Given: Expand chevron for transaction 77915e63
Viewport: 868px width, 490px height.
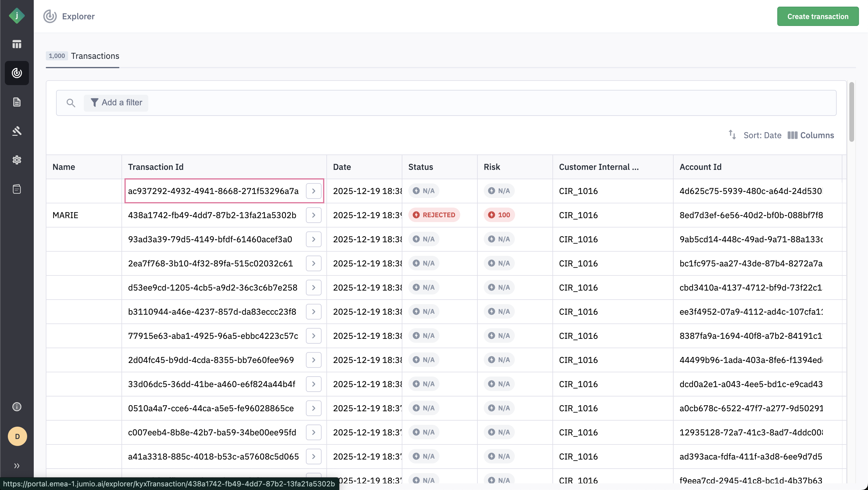Looking at the screenshot, I should tap(313, 336).
